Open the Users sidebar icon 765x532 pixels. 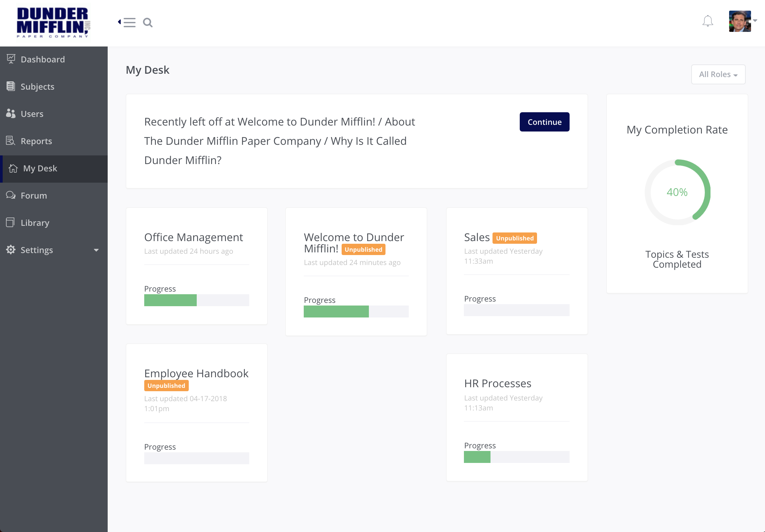(x=11, y=114)
